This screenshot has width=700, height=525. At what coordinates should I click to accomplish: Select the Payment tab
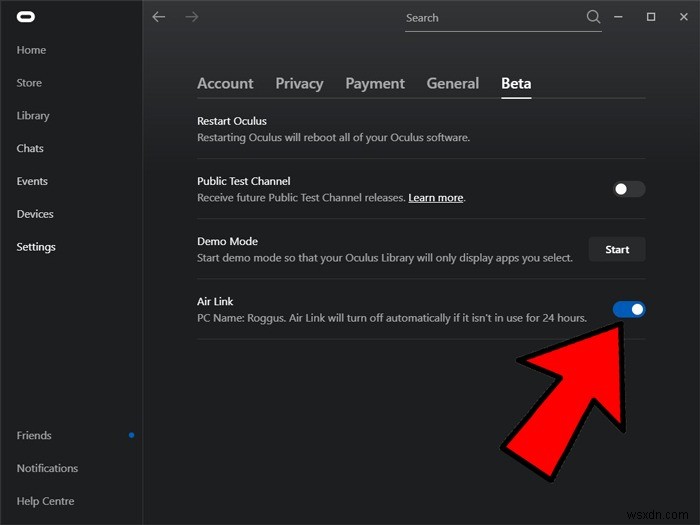[x=375, y=84]
